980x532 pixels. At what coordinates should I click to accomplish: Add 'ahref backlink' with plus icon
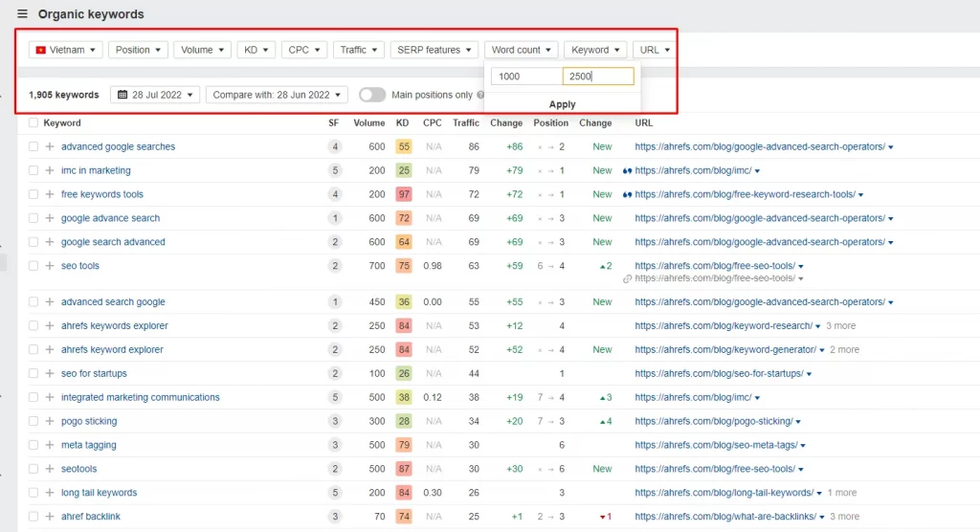pyautogui.click(x=50, y=516)
